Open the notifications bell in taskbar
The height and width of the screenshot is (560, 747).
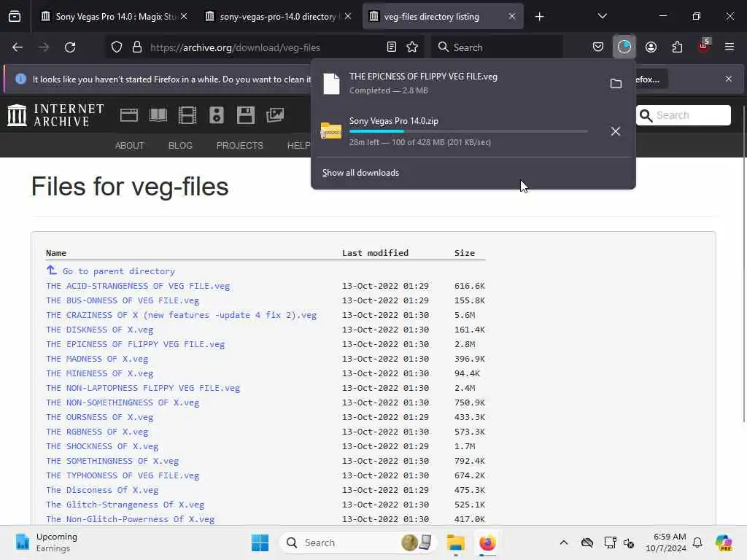[x=697, y=542]
